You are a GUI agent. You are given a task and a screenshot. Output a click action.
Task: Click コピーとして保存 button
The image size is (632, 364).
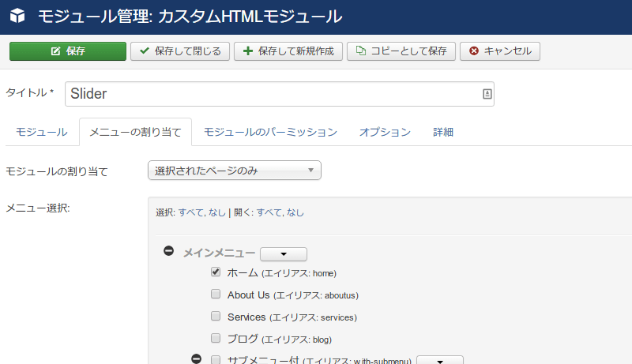coord(401,51)
